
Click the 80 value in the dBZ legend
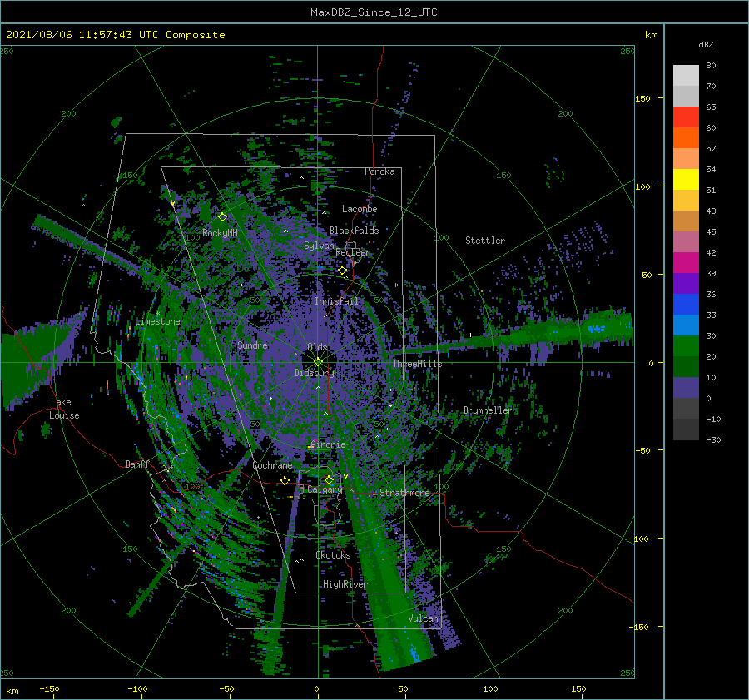click(x=711, y=66)
